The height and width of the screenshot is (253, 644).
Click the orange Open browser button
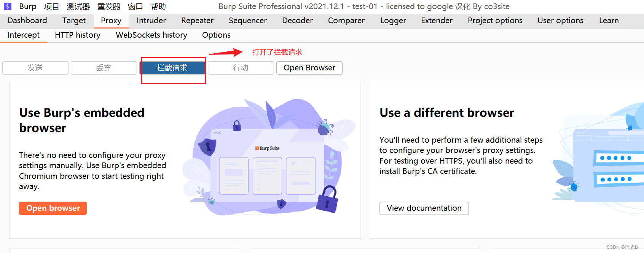coord(53,208)
